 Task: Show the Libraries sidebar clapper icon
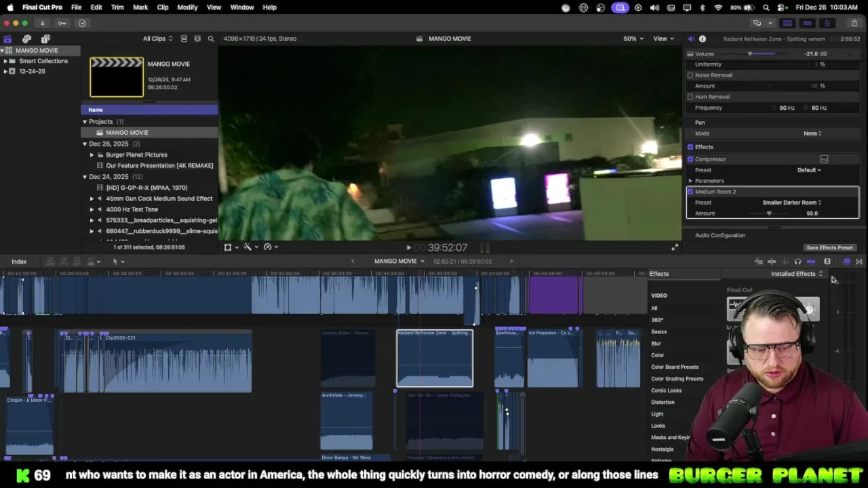click(x=7, y=39)
